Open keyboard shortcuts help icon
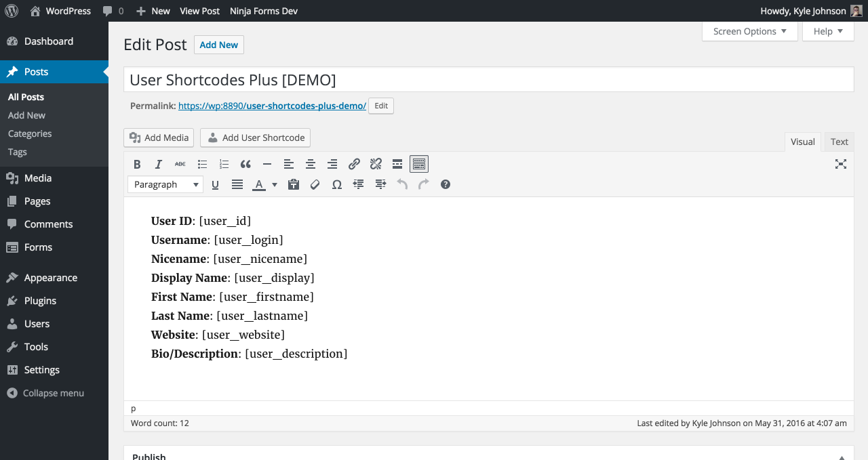868x460 pixels. (446, 184)
